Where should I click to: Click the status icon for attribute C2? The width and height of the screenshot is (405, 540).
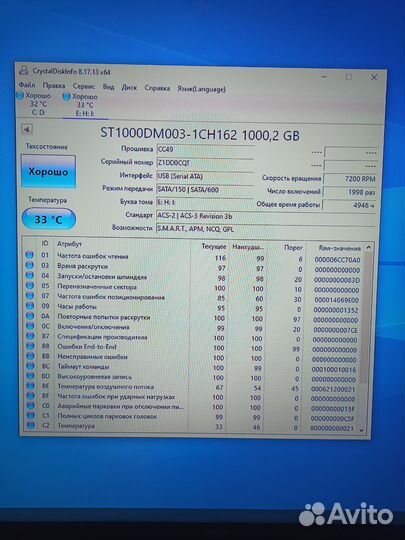tap(31, 425)
